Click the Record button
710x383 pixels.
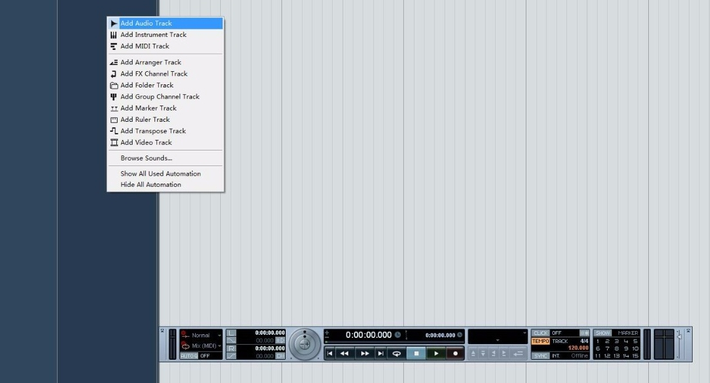(x=456, y=353)
